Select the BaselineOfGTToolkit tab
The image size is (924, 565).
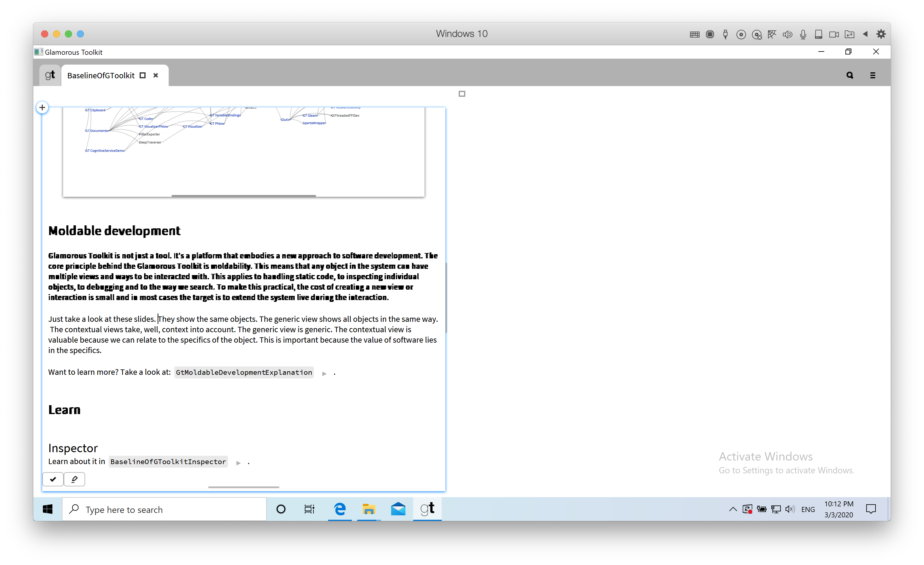(101, 75)
